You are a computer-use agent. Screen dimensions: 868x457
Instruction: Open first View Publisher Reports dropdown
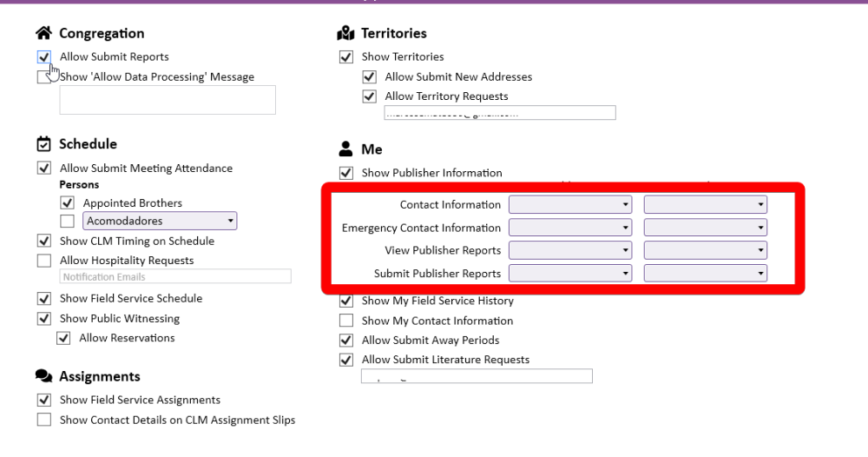point(569,250)
